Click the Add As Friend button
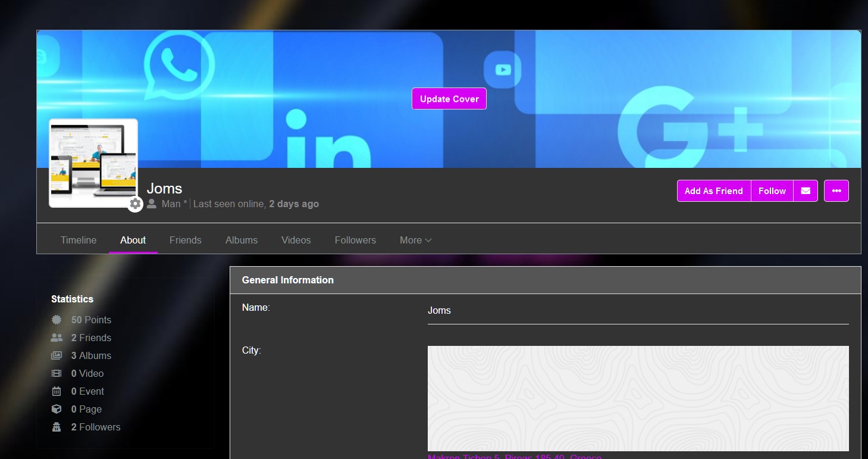The image size is (868, 459). coord(713,191)
